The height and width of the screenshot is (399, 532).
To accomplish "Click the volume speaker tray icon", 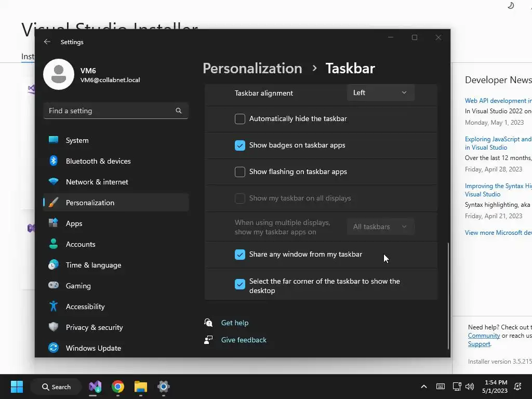I will 470,387.
